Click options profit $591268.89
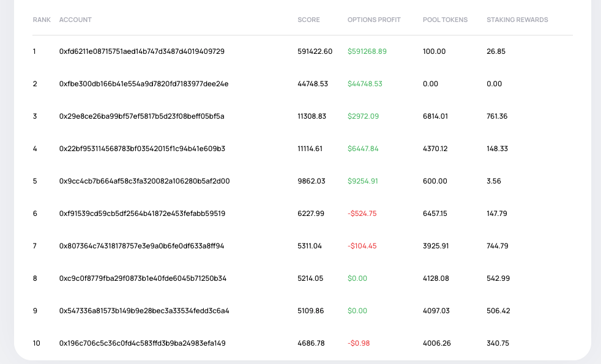The image size is (601, 364). [x=367, y=51]
